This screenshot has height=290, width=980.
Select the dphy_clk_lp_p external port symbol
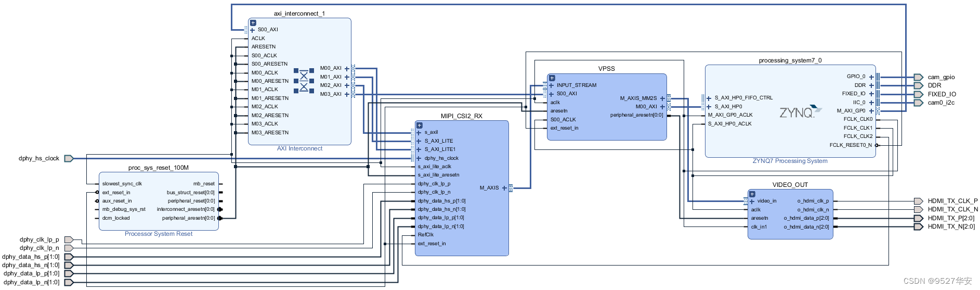(69, 240)
